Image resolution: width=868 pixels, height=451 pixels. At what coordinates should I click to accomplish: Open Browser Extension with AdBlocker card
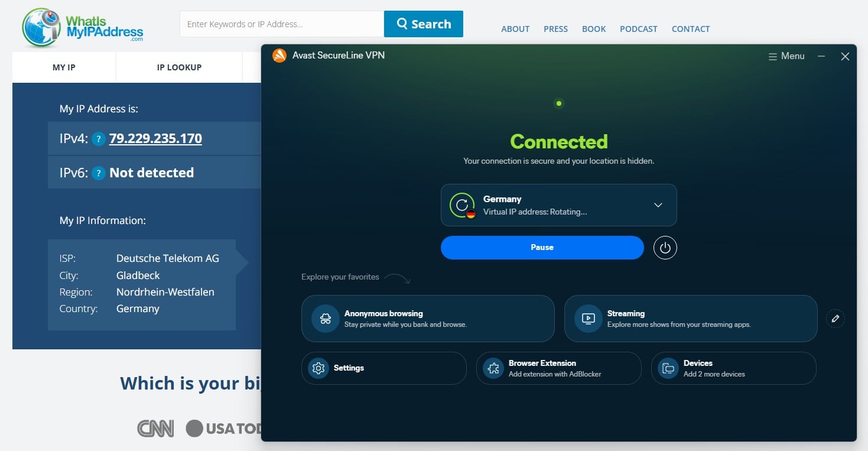[x=558, y=368]
